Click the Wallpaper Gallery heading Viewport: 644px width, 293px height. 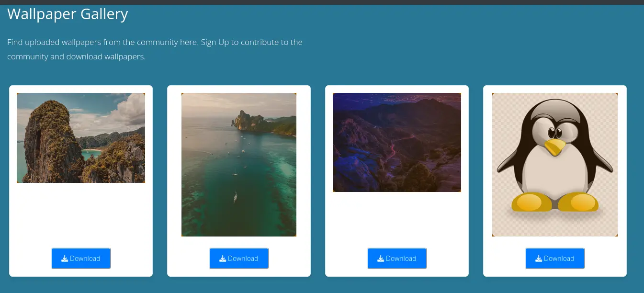click(x=68, y=14)
